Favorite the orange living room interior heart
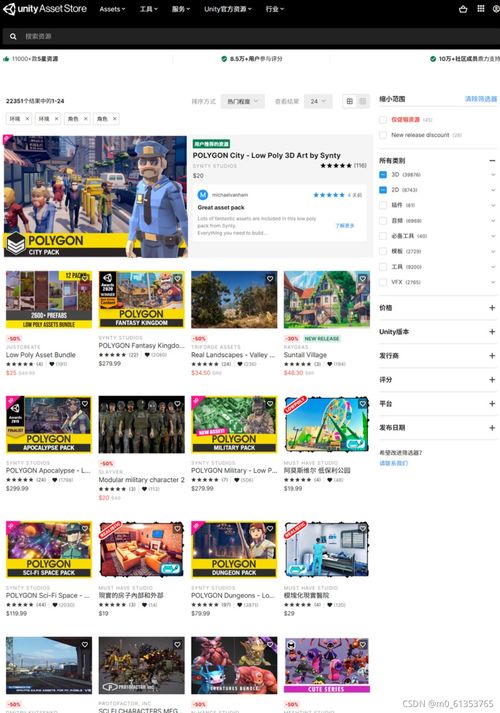Viewport: 500px width, 713px height. (x=178, y=528)
